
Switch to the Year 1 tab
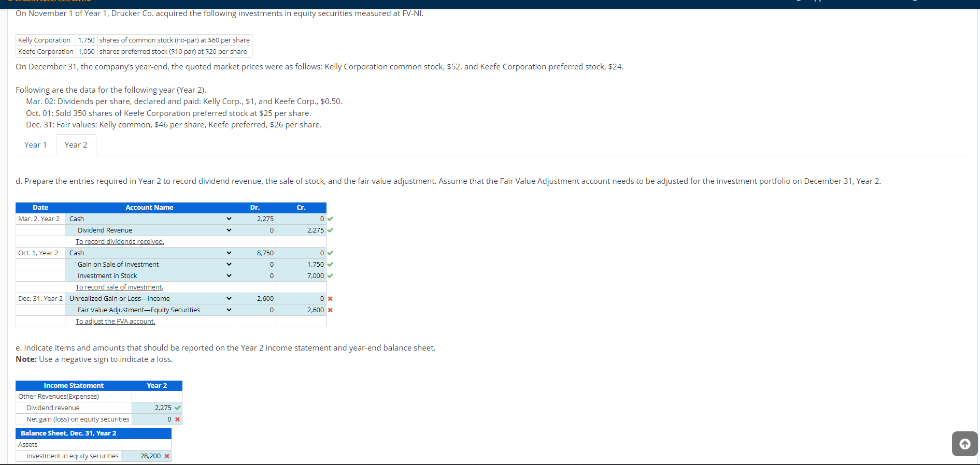tap(35, 145)
